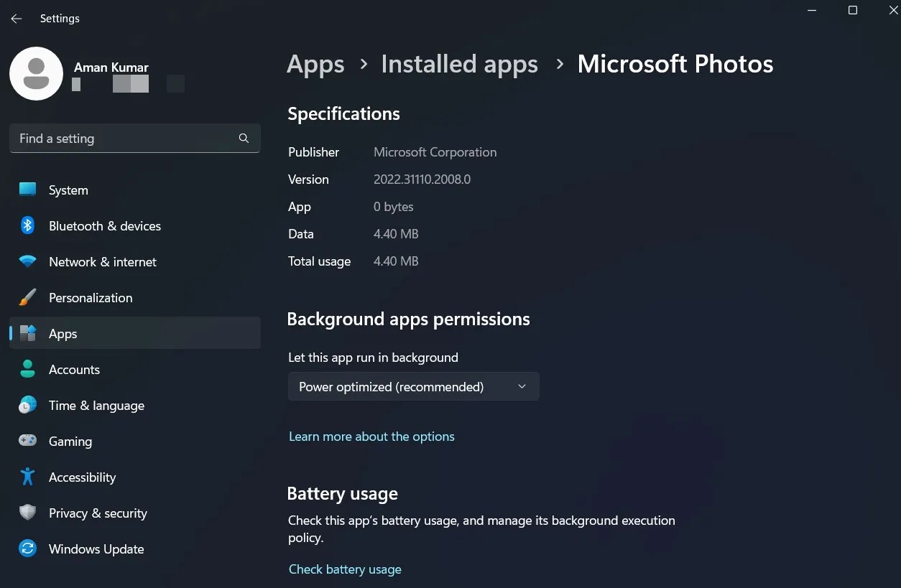Screen dimensions: 901x588
Task: Open the Time & language globe icon
Action: [x=27, y=405]
